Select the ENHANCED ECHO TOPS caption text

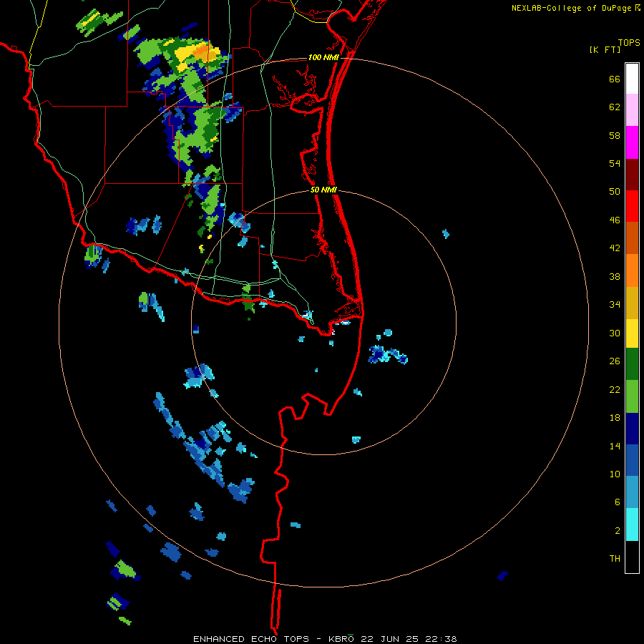(x=251, y=639)
